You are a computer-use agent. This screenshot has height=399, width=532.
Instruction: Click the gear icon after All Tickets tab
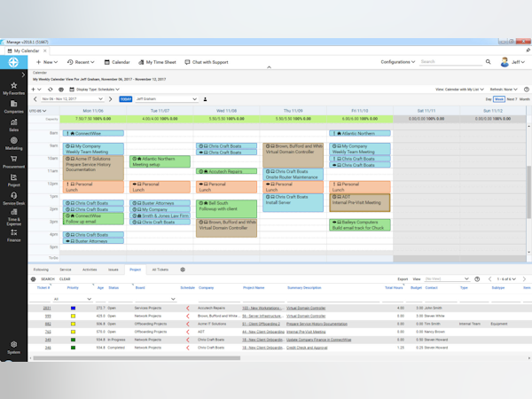(183, 270)
